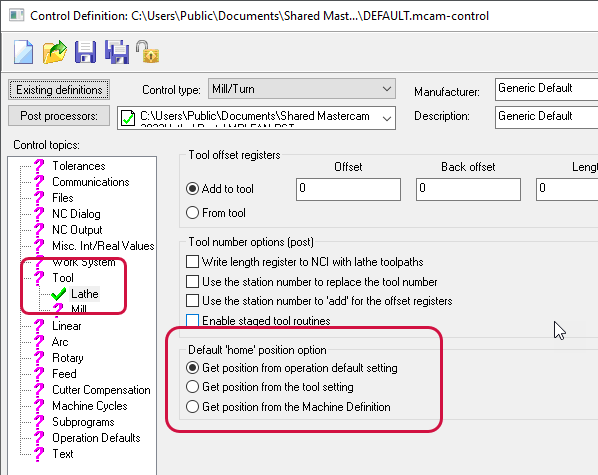Check Write length register to NCI option
The height and width of the screenshot is (475, 598).
192,262
